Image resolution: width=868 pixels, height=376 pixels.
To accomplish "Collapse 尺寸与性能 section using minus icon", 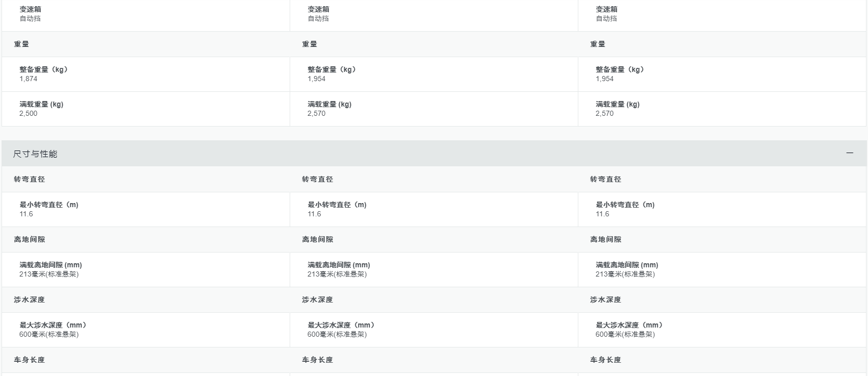I will 850,153.
